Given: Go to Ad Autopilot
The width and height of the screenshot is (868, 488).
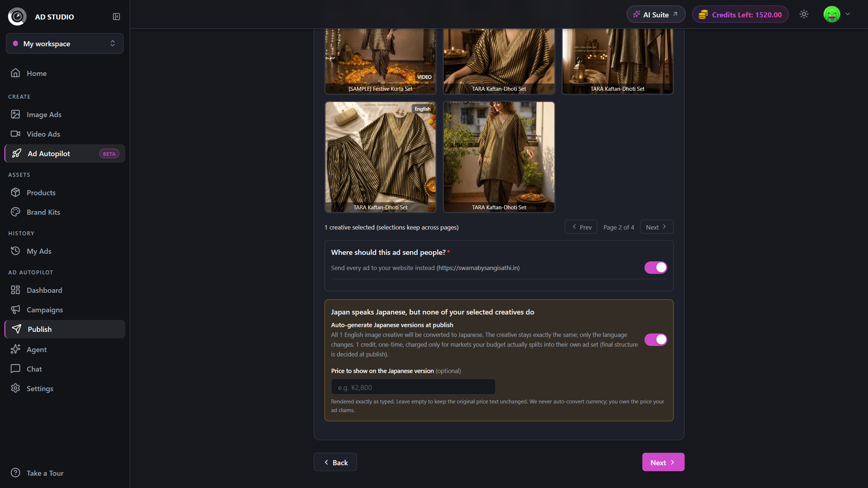Looking at the screenshot, I should pos(65,153).
